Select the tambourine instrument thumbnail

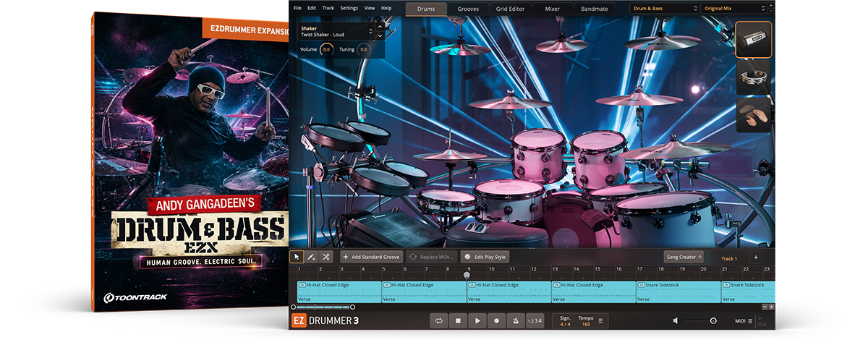click(754, 77)
